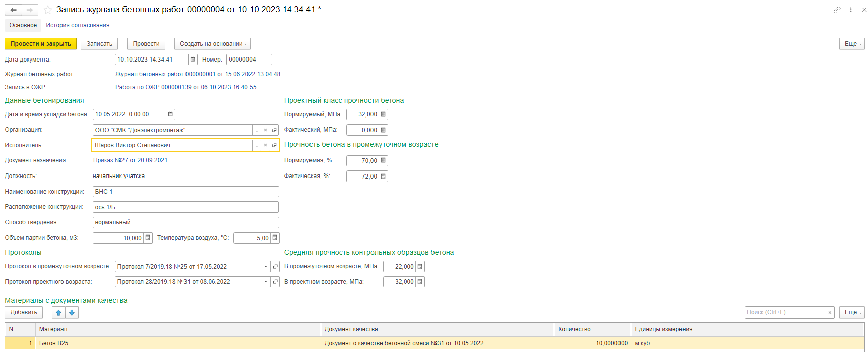Open calendar for concrete laying date
Viewport: 868px width, 352px height.
point(170,114)
